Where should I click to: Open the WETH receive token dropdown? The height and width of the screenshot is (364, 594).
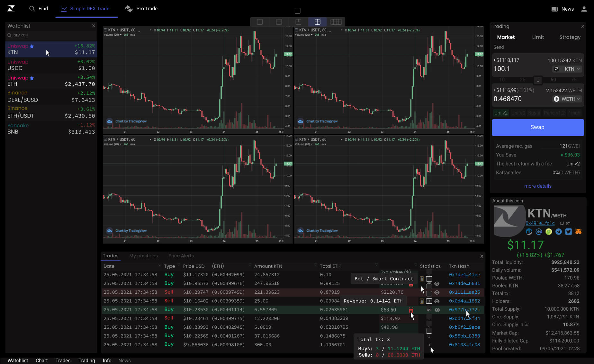[x=567, y=99]
